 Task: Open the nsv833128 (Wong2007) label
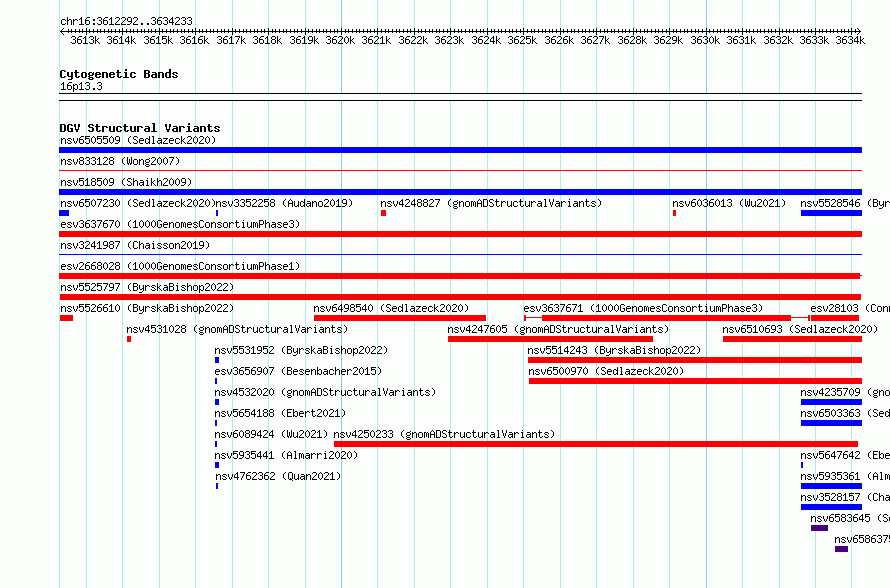tap(120, 161)
